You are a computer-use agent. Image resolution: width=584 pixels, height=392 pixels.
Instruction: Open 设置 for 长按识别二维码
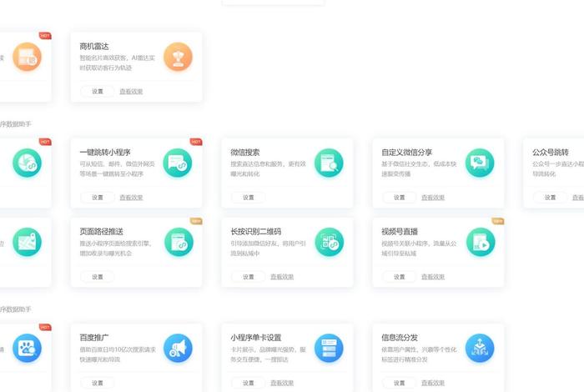click(249, 277)
